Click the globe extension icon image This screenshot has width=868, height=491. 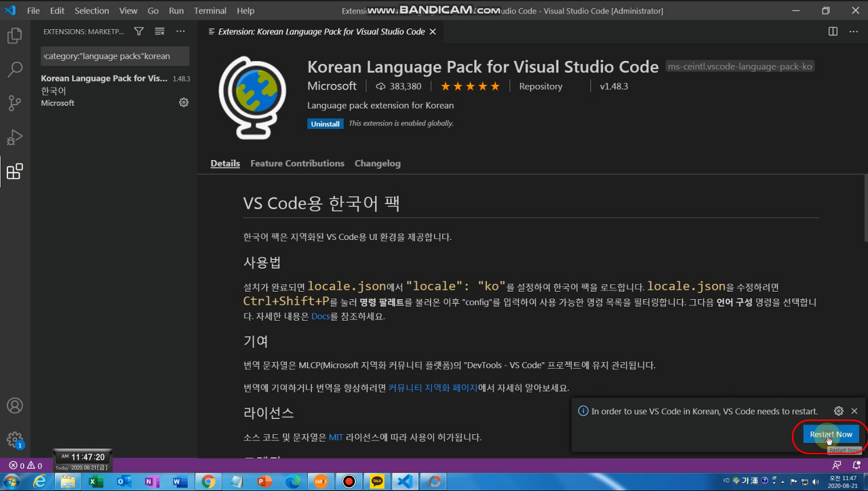coord(252,96)
